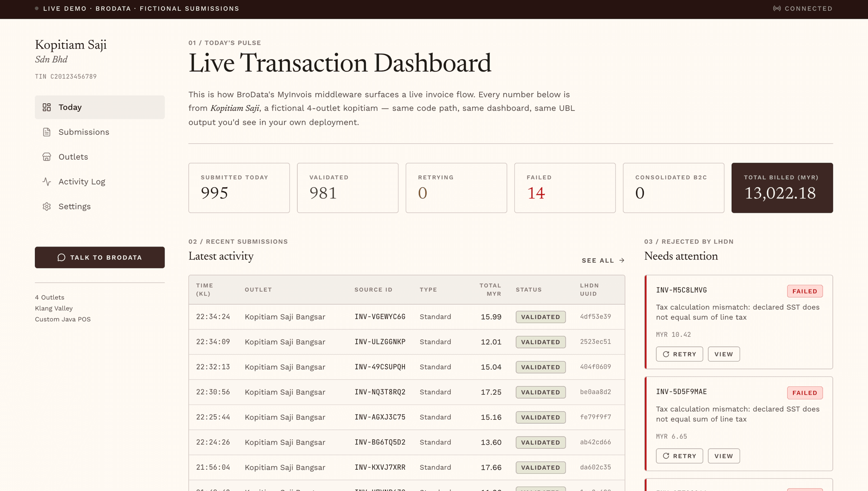
Task: Click retry arrow icon on INV-5D5F9MAE card
Action: pyautogui.click(x=666, y=456)
